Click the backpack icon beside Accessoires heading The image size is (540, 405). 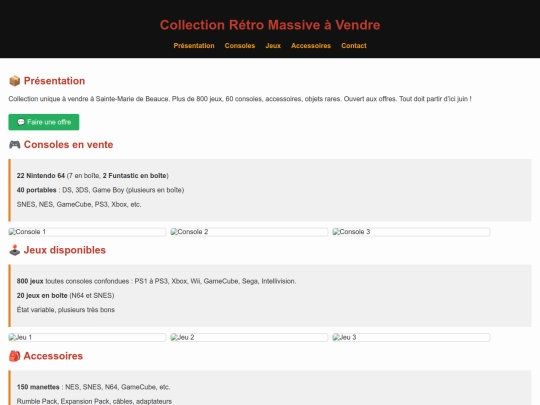point(14,356)
